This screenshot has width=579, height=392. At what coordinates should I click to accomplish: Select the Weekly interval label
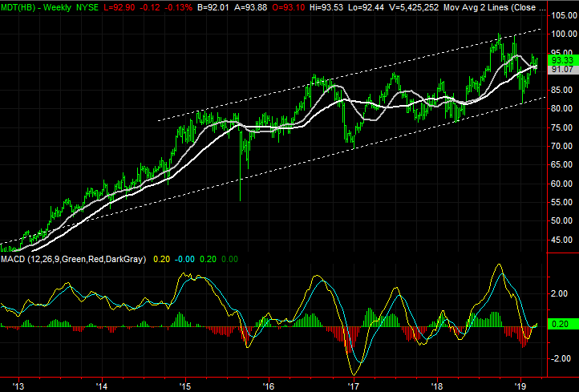point(57,6)
